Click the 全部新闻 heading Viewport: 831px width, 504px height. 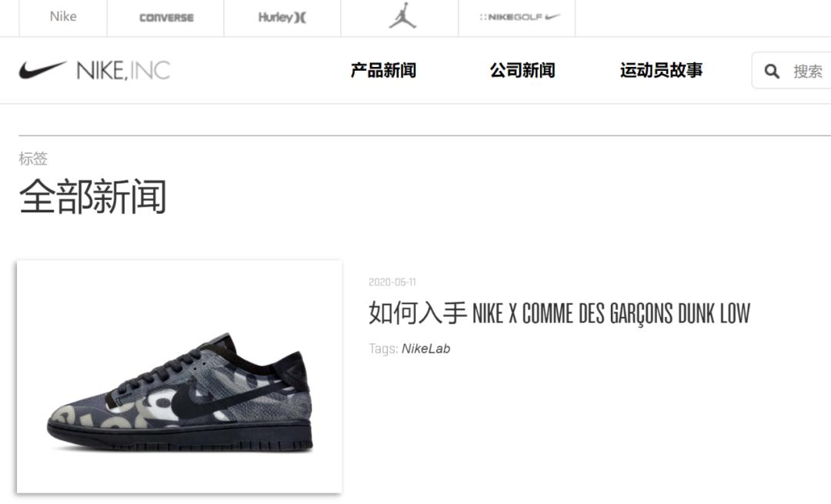[x=93, y=197]
